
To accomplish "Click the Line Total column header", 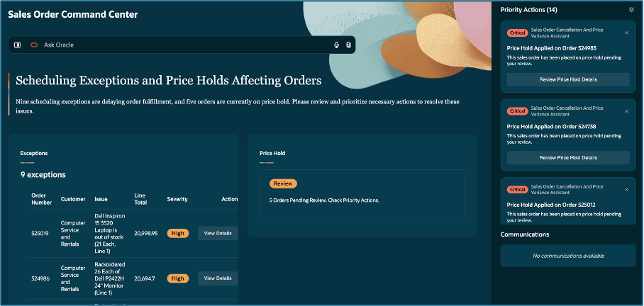I will pos(142,199).
